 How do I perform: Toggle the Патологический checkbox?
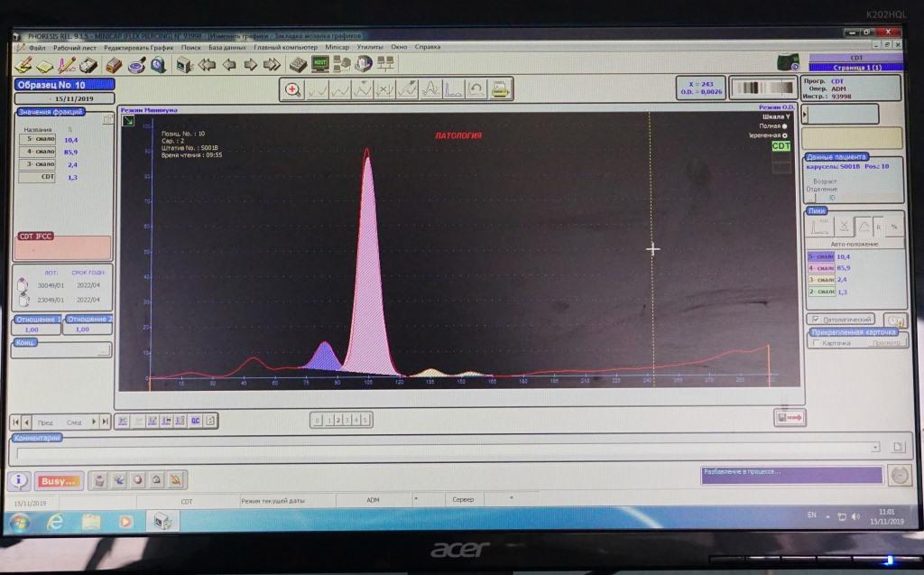(816, 320)
